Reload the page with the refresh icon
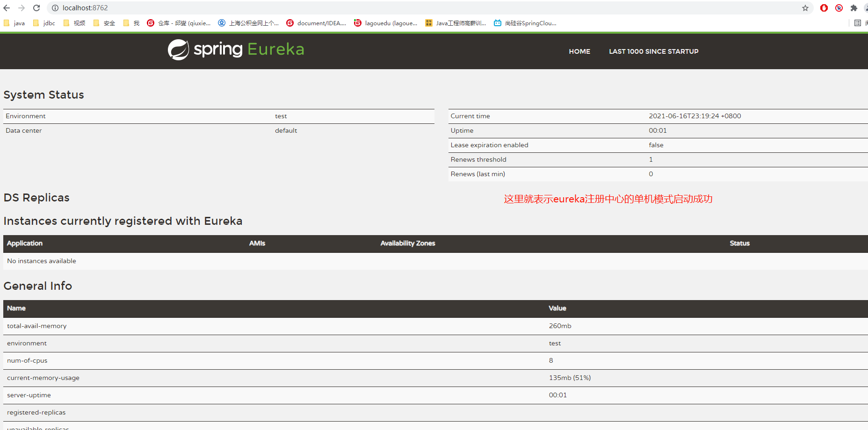Image resolution: width=868 pixels, height=430 pixels. point(36,8)
